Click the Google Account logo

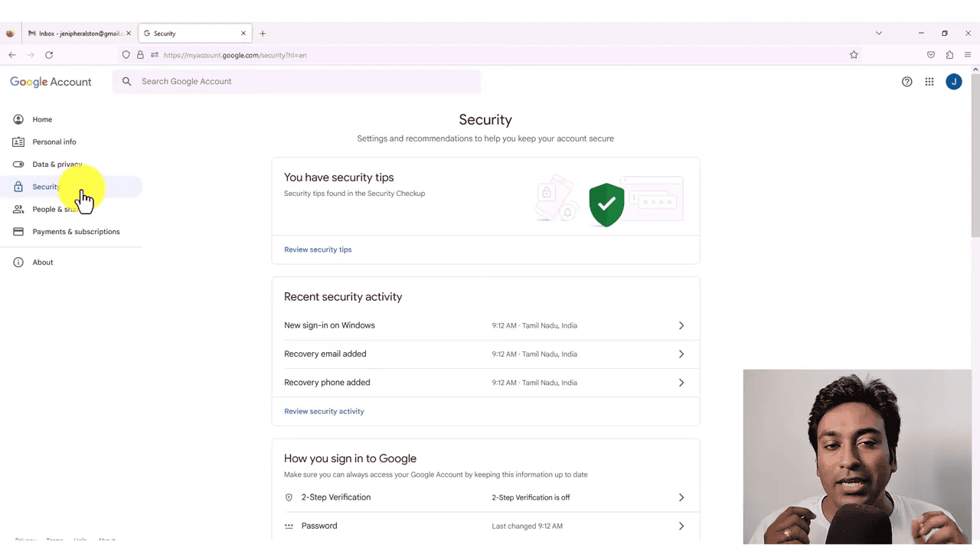pos(51,82)
